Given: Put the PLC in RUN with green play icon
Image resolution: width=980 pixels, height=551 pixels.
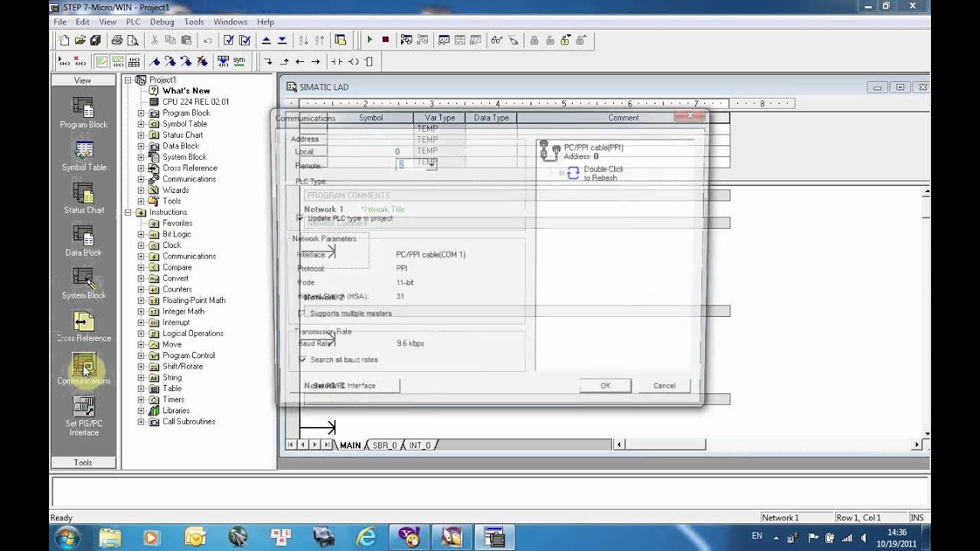Looking at the screenshot, I should (x=370, y=40).
